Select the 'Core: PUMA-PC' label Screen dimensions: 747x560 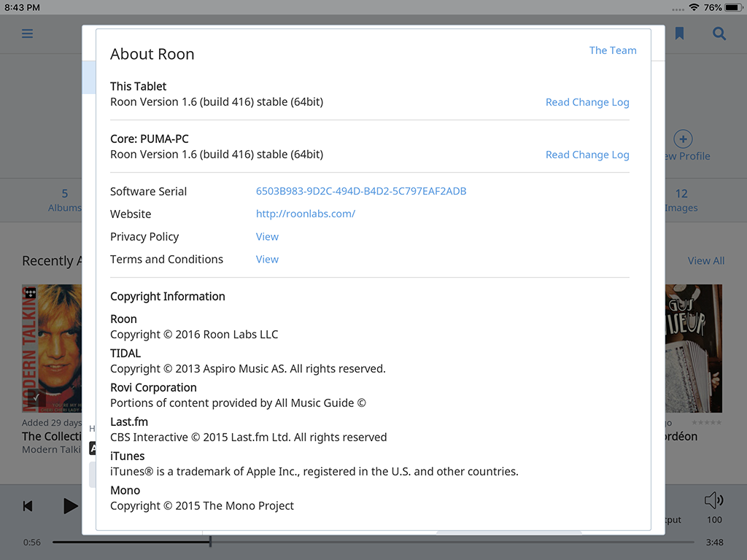click(150, 139)
